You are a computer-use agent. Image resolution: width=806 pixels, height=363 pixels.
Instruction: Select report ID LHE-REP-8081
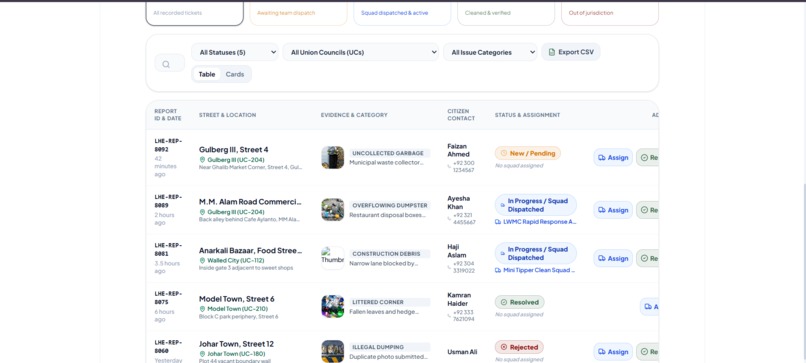pyautogui.click(x=169, y=249)
